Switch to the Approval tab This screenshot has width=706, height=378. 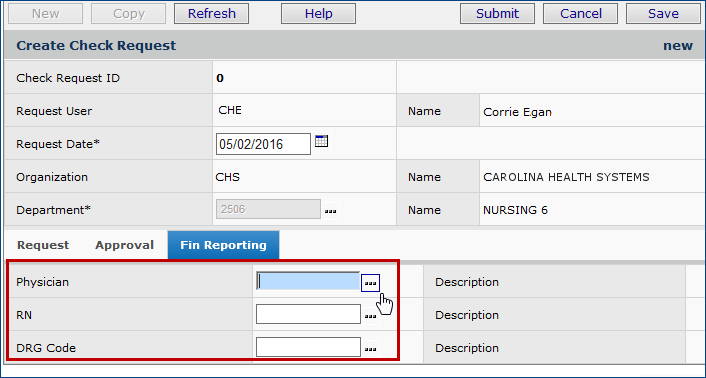click(124, 245)
